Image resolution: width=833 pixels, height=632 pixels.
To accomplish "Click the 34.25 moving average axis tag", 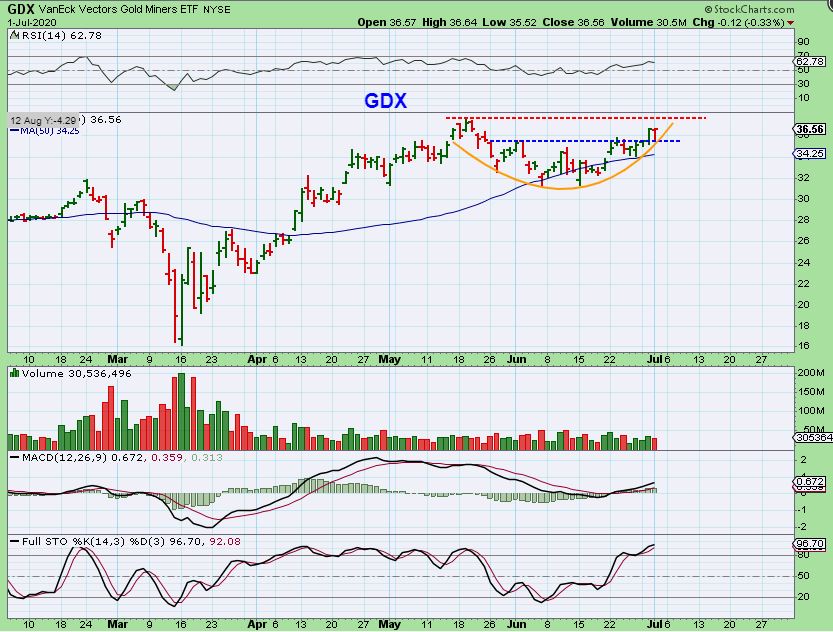I will pos(810,153).
